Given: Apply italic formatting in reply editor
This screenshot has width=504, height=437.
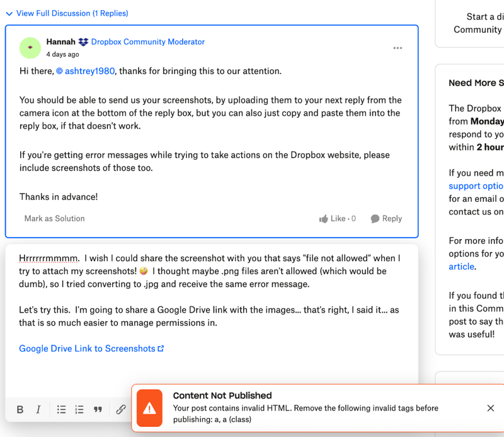Looking at the screenshot, I should tap(38, 409).
